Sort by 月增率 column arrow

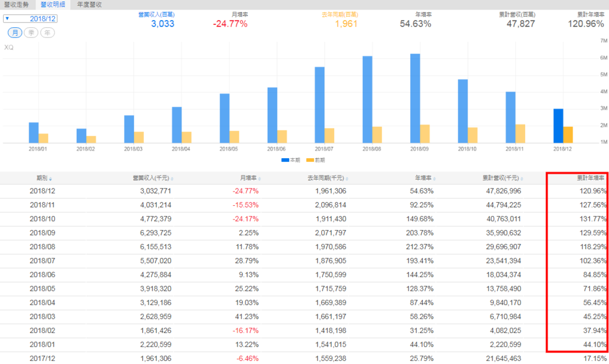[259, 179]
